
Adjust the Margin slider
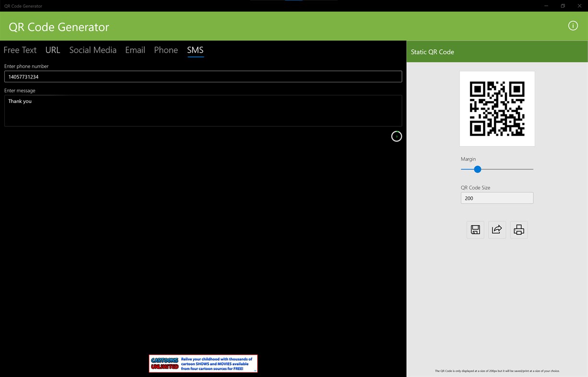point(477,169)
